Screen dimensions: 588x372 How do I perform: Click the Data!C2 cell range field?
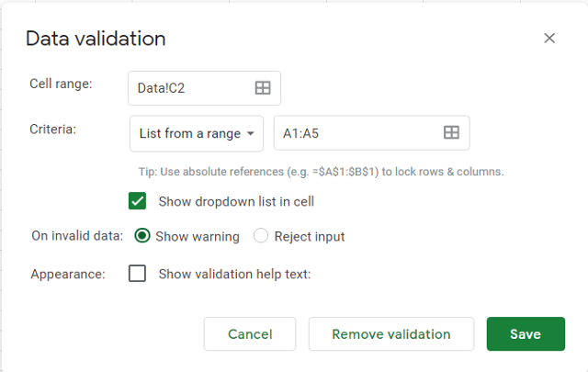click(x=189, y=87)
